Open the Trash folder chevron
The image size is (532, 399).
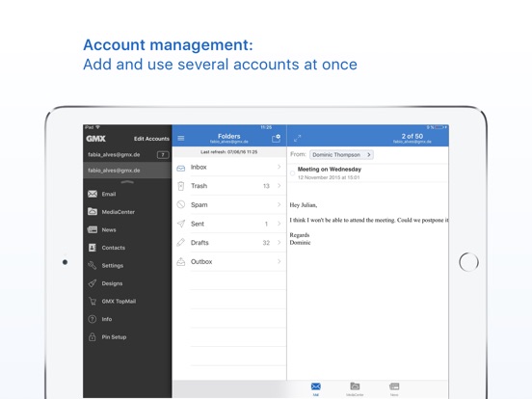coord(279,186)
